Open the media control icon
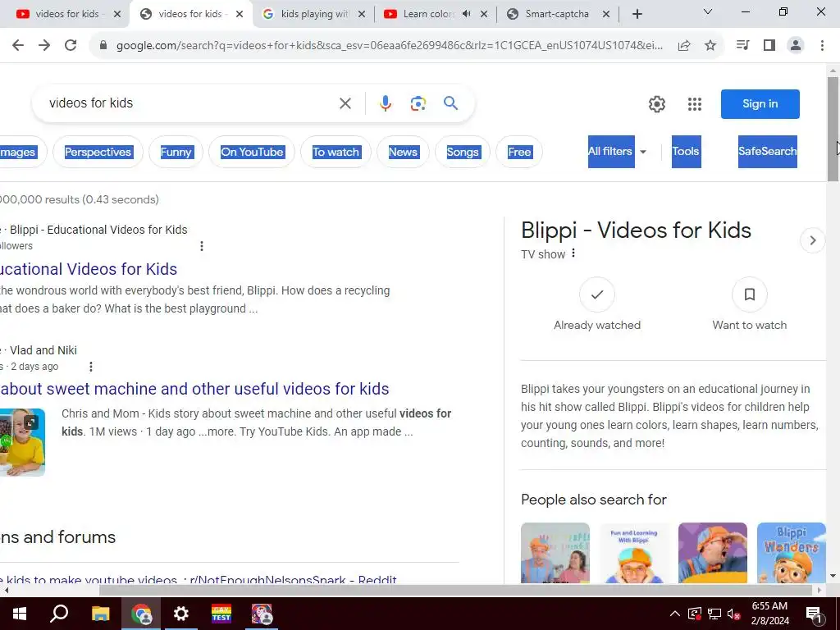This screenshot has height=630, width=840. pyautogui.click(x=742, y=46)
